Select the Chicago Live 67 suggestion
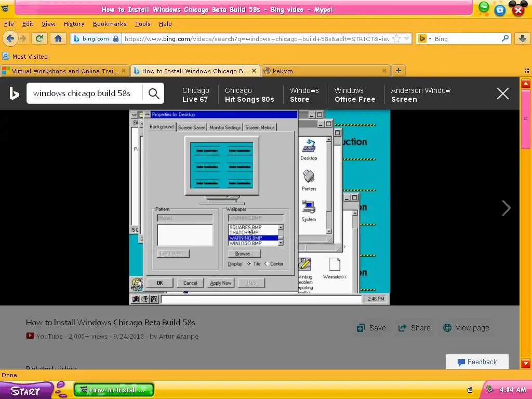Image resolution: width=532 pixels, height=399 pixels. [x=195, y=95]
